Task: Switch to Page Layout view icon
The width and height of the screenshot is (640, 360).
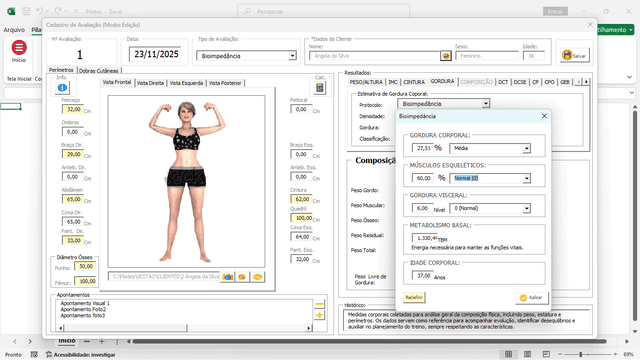Action: pos(527,354)
